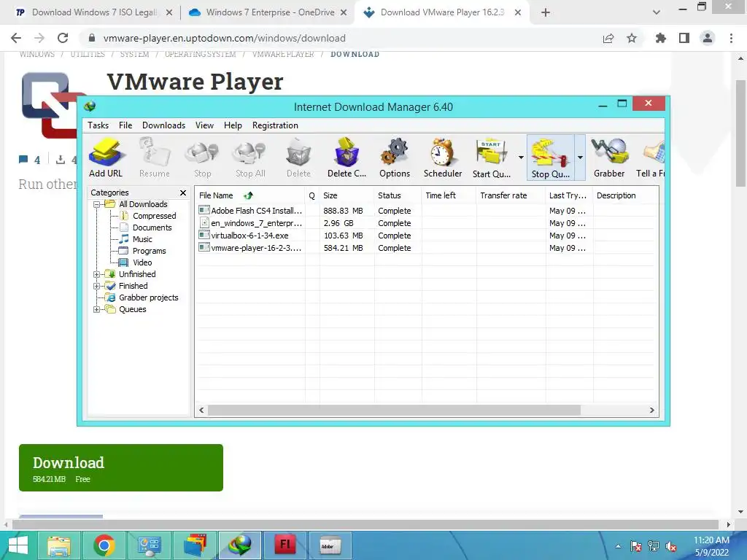
Task: Sort by Transfer rate column header
Action: pyautogui.click(x=511, y=195)
